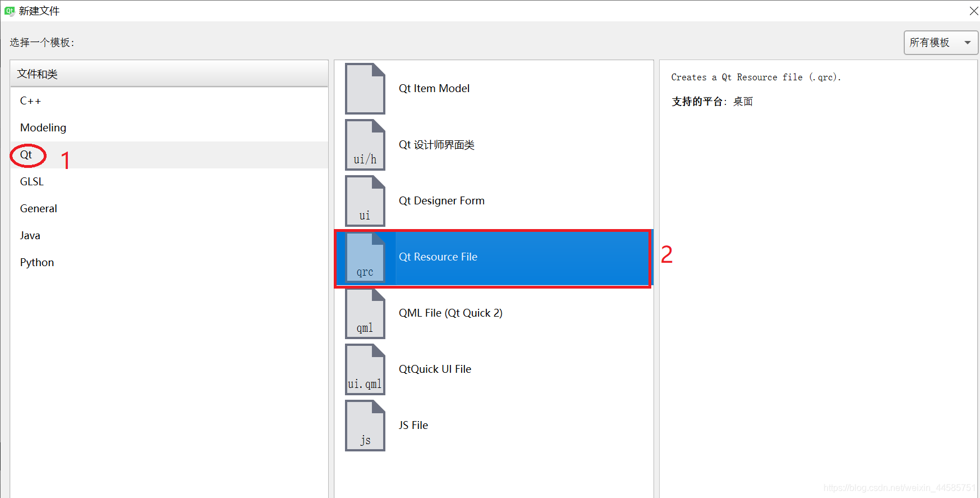Viewport: 980px width, 498px height.
Task: Choose JS File template
Action: (x=494, y=426)
